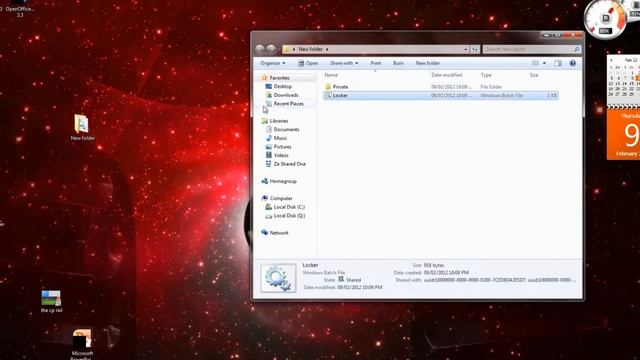Screen dimensions: 640x360
Task: Open the Share with dropdown menu
Action: tap(344, 63)
